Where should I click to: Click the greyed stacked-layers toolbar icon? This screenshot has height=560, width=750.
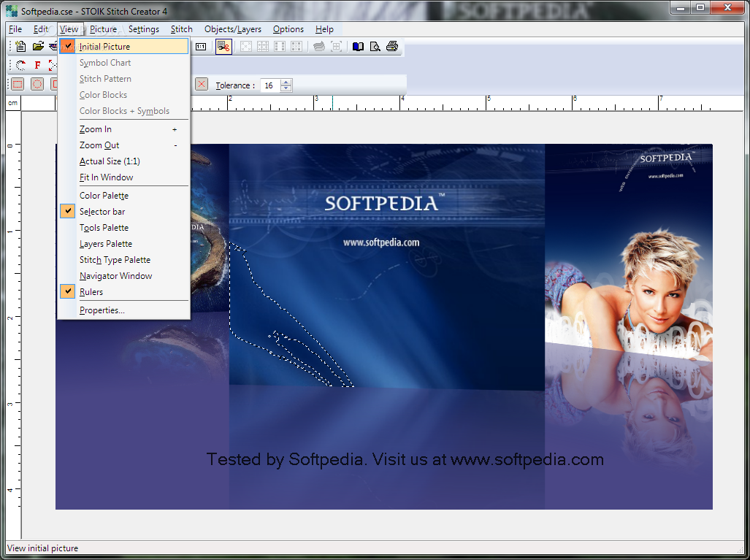tap(319, 47)
